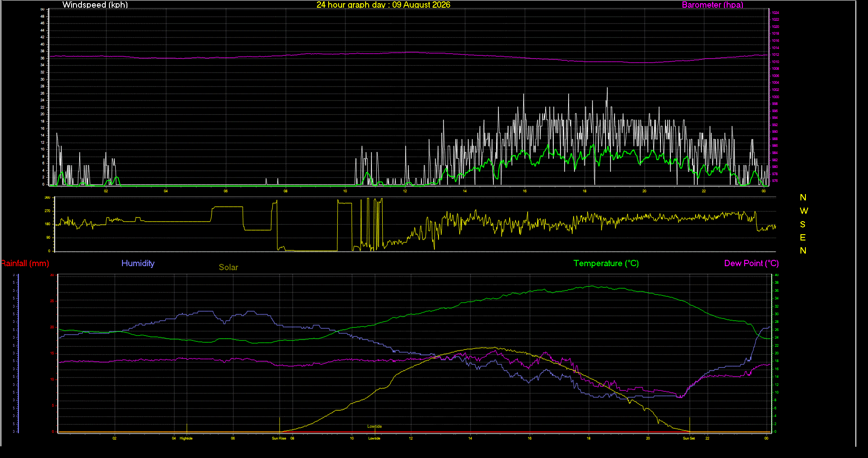868x458 pixels.
Task: Click the '90' wind direction axis value
Action: 48,237
